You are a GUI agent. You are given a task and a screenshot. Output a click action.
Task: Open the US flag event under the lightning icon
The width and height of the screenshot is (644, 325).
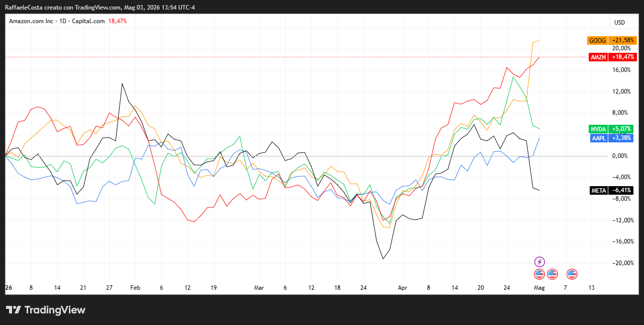[539, 274]
